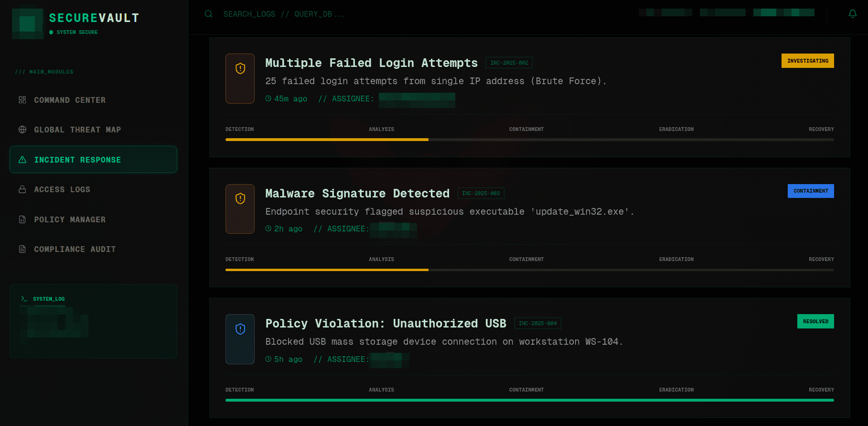868x426 pixels.
Task: Click the clock icon showing 45m ago
Action: pos(268,98)
